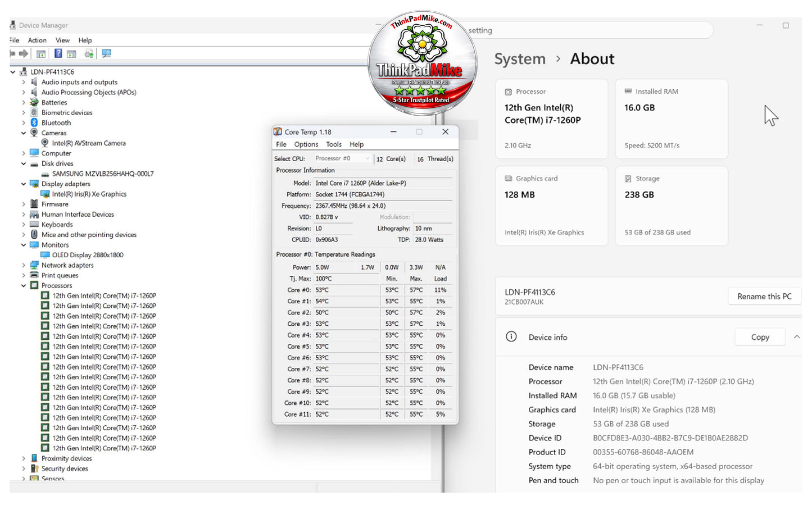Viewport: 812px width, 510px height.
Task: Open Core Temp Options menu
Action: pyautogui.click(x=306, y=144)
